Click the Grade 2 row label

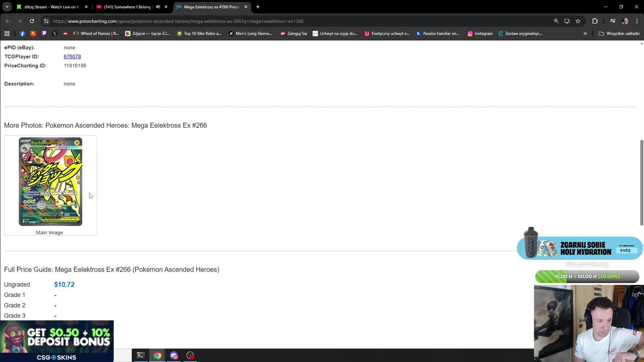(x=15, y=306)
